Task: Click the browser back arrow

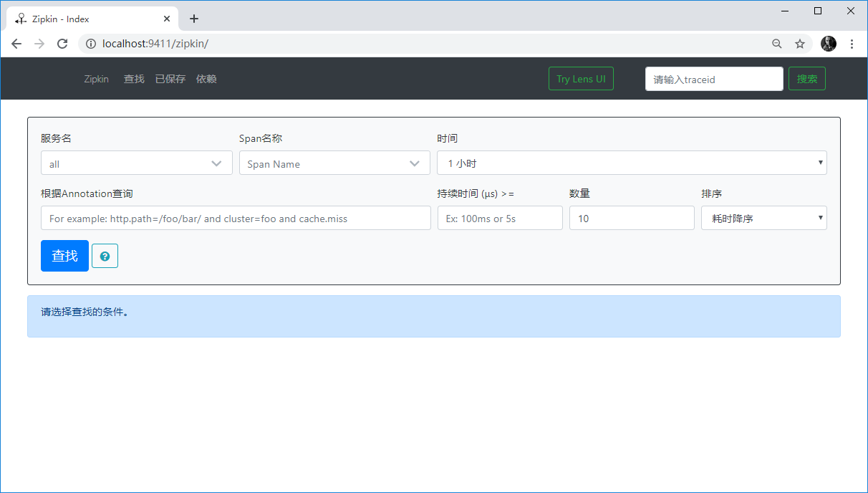Action: (x=16, y=44)
